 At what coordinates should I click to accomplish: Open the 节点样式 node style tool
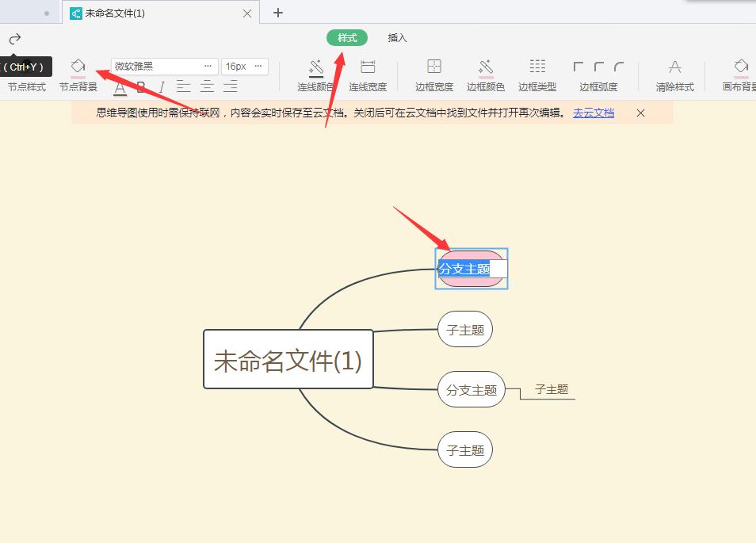pyautogui.click(x=28, y=75)
